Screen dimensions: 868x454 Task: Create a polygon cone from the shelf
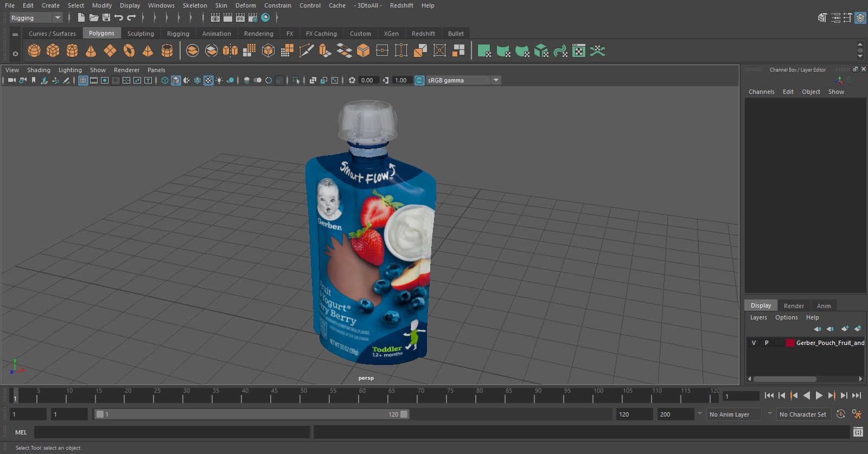tap(91, 51)
